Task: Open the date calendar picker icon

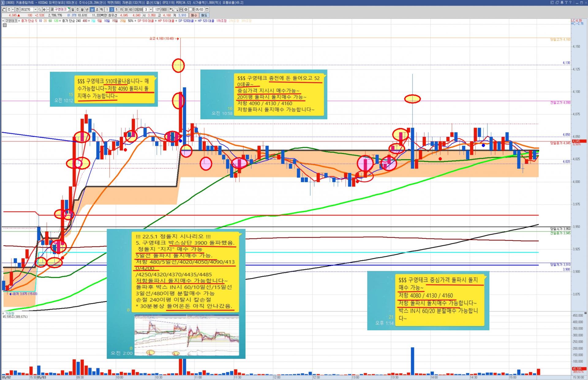Action: point(207,9)
